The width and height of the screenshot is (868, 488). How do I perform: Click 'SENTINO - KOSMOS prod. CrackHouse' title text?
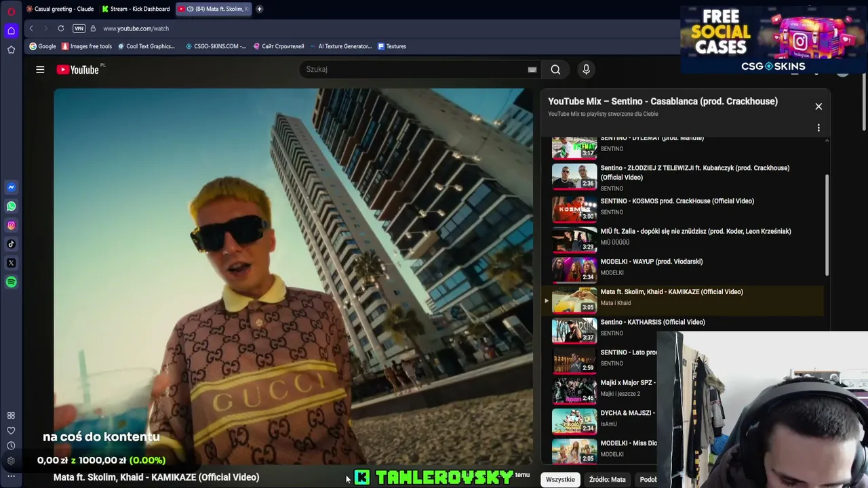point(677,201)
